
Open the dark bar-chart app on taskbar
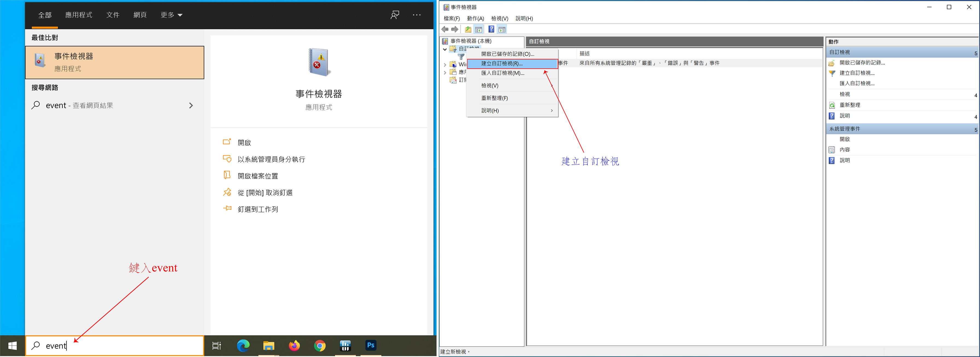pos(345,346)
